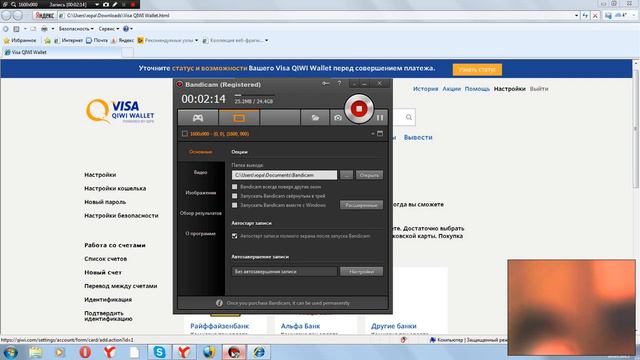Click the printer icon in browser toolbar

coord(44,29)
